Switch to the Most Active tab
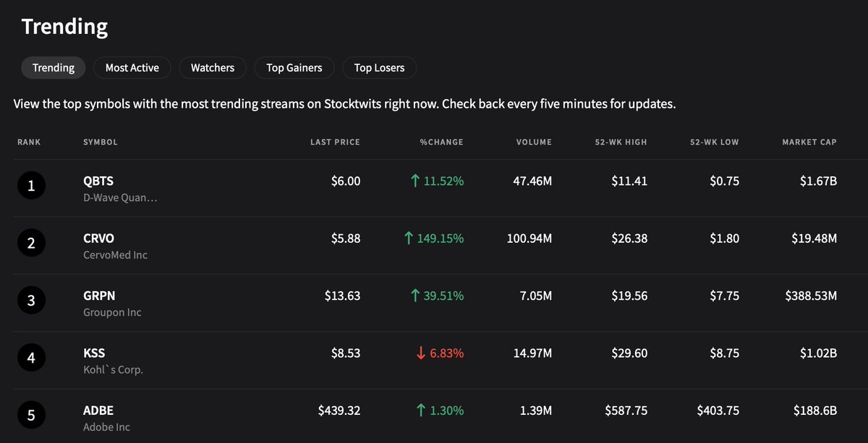868x443 pixels. pos(132,68)
